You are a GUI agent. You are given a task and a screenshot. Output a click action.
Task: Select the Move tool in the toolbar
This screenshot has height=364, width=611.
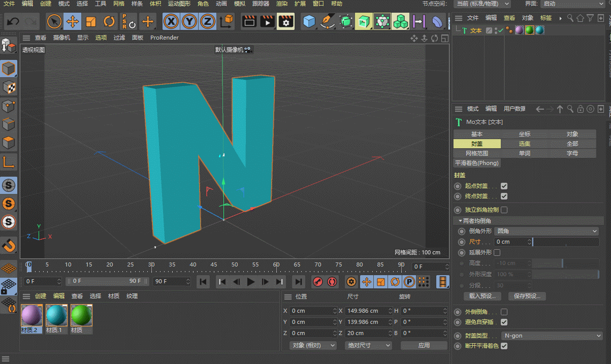tap(73, 22)
